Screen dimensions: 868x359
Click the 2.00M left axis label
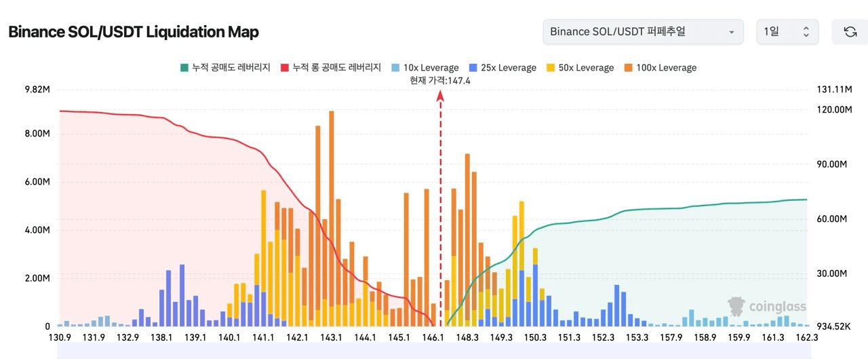[x=37, y=278]
